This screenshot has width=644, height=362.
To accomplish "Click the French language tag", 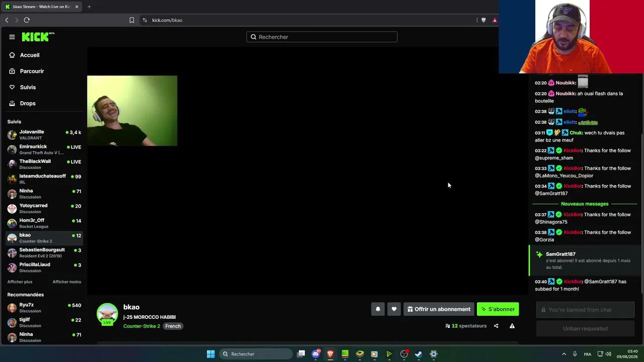I will (x=173, y=326).
